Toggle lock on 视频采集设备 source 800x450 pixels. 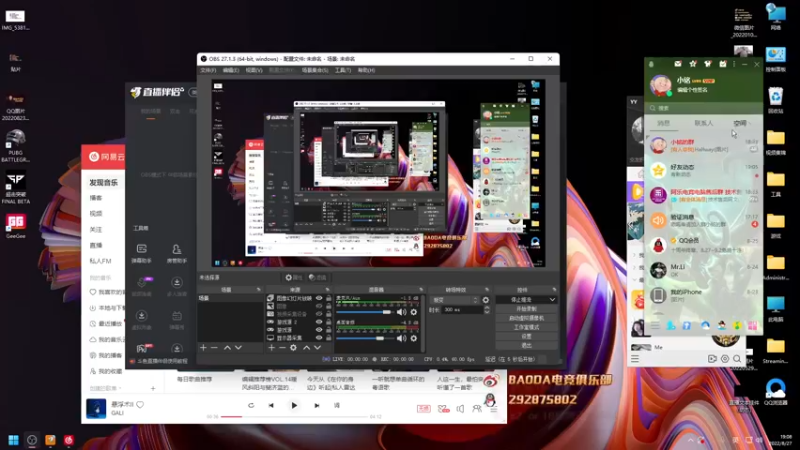coord(329,314)
